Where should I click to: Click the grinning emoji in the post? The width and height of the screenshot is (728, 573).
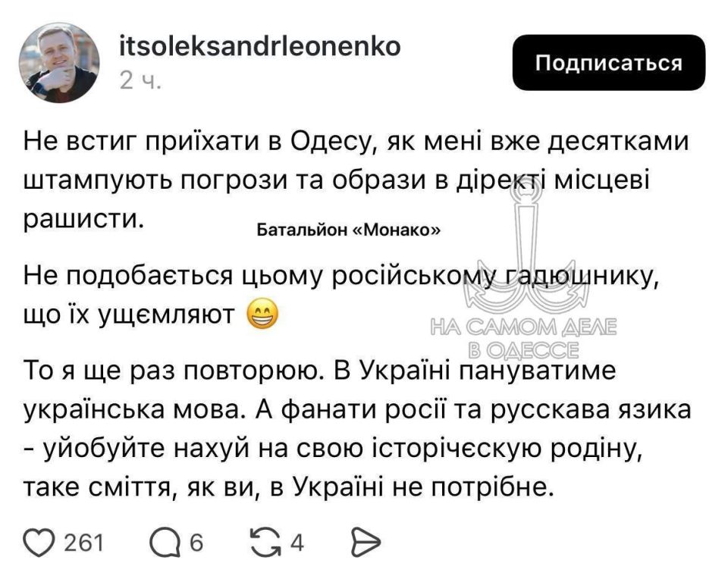[x=262, y=312]
